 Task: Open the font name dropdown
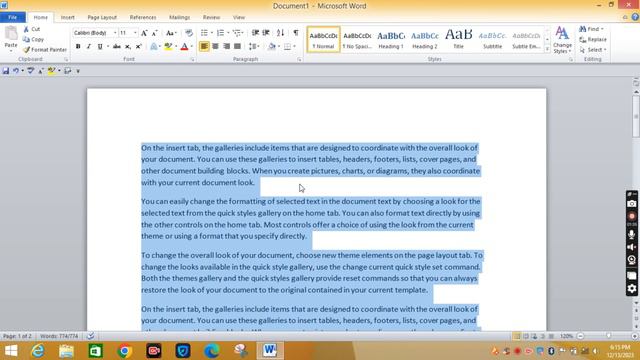115,33
